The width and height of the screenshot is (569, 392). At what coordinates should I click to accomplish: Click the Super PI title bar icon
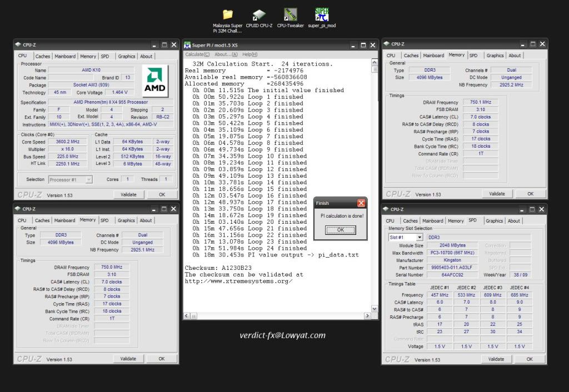point(188,45)
